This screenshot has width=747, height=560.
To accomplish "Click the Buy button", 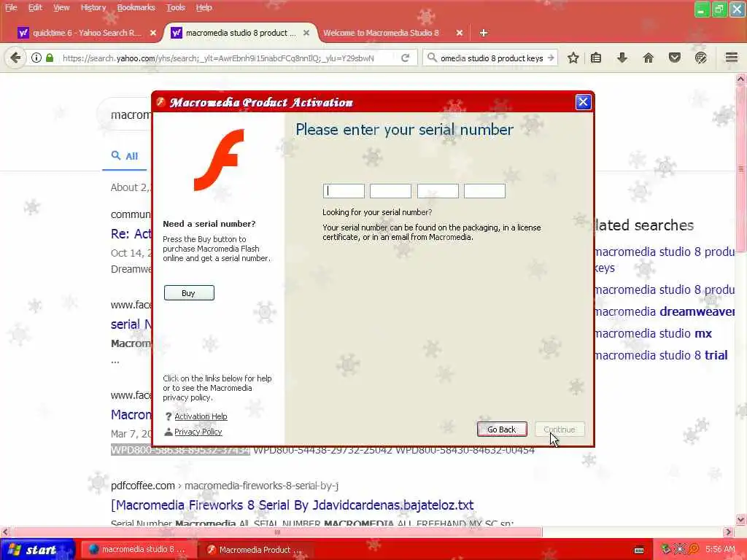I will [x=189, y=293].
